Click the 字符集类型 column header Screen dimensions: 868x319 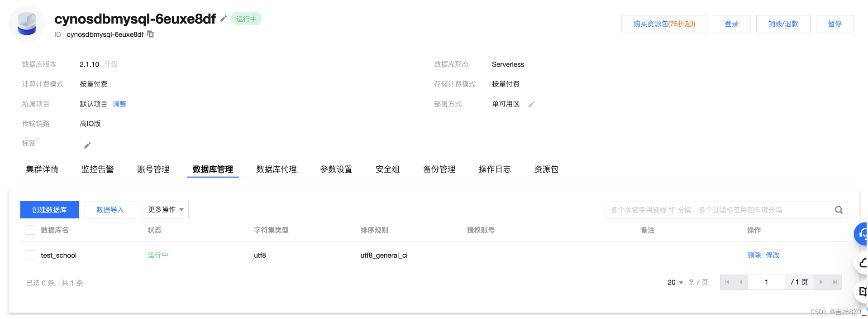tap(271, 230)
